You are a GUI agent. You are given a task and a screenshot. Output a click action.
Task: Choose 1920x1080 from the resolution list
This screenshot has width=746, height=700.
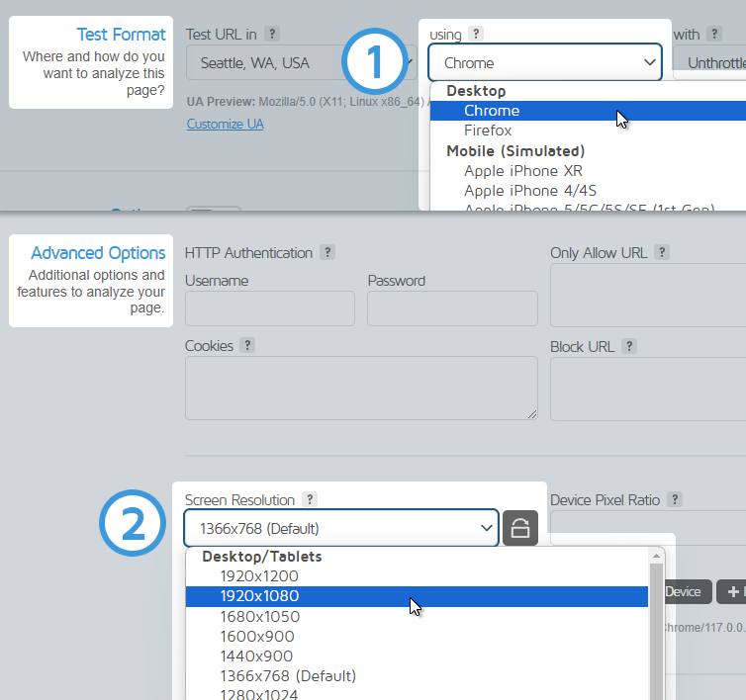point(259,596)
